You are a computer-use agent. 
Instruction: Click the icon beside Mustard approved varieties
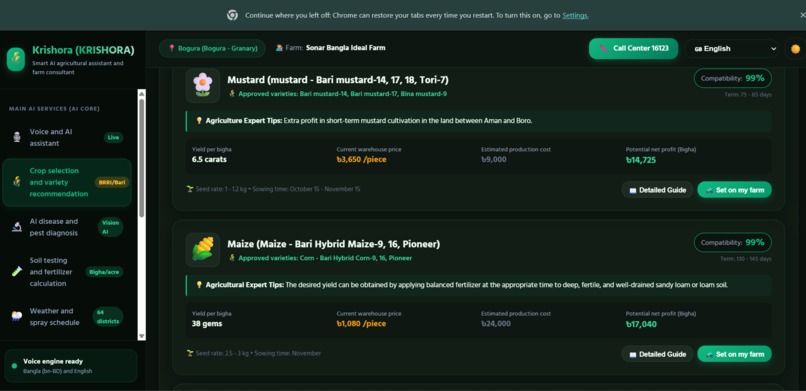(x=232, y=94)
